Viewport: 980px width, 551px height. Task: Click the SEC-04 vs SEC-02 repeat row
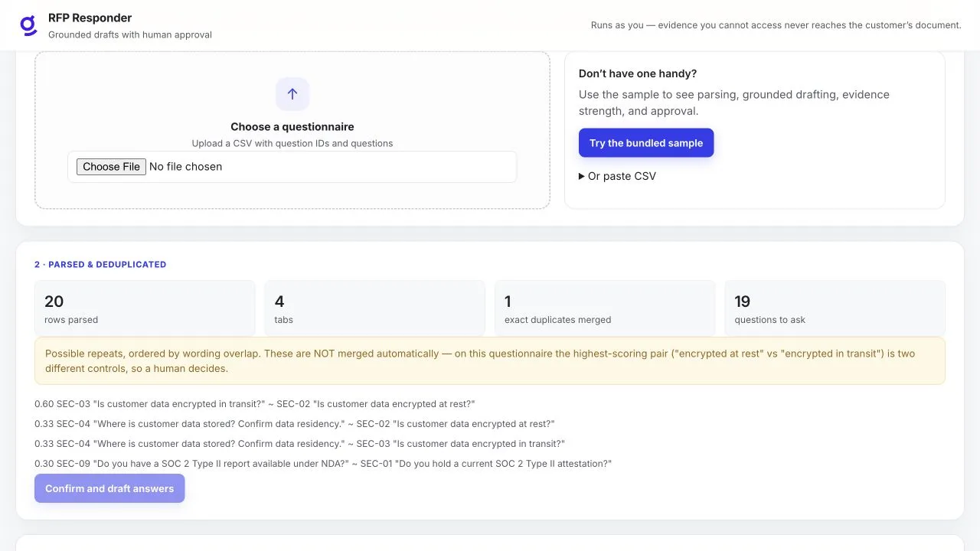[295, 424]
